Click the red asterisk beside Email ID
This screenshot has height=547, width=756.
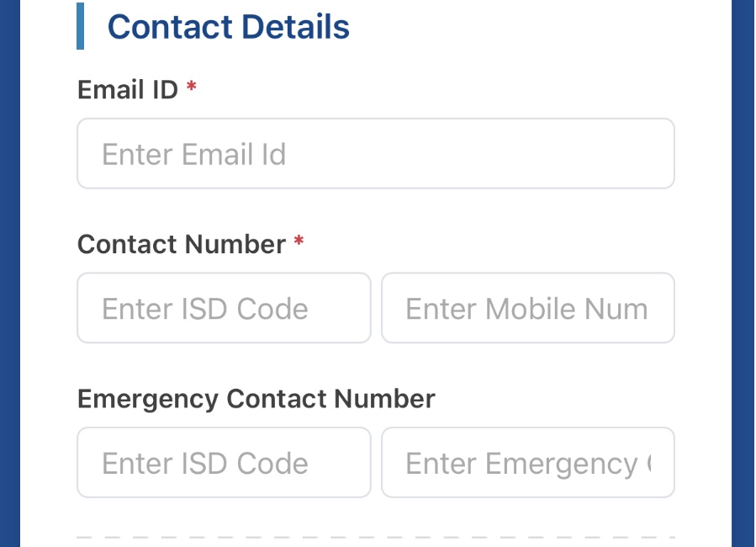point(192,87)
